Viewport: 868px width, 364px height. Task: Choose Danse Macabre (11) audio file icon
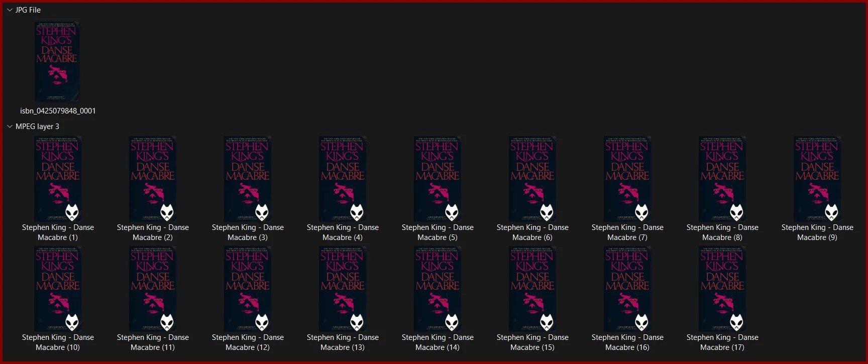[153, 289]
